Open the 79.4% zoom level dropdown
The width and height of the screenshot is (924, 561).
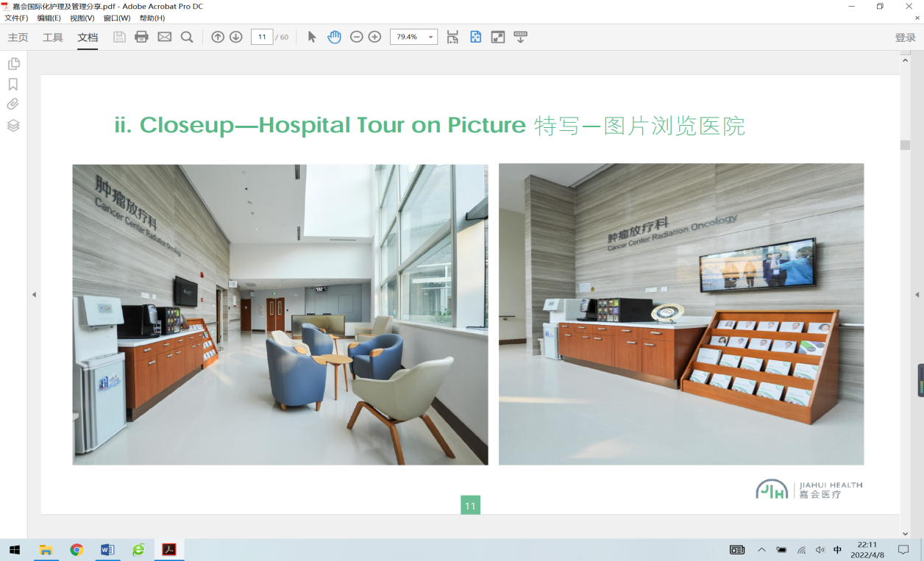430,37
